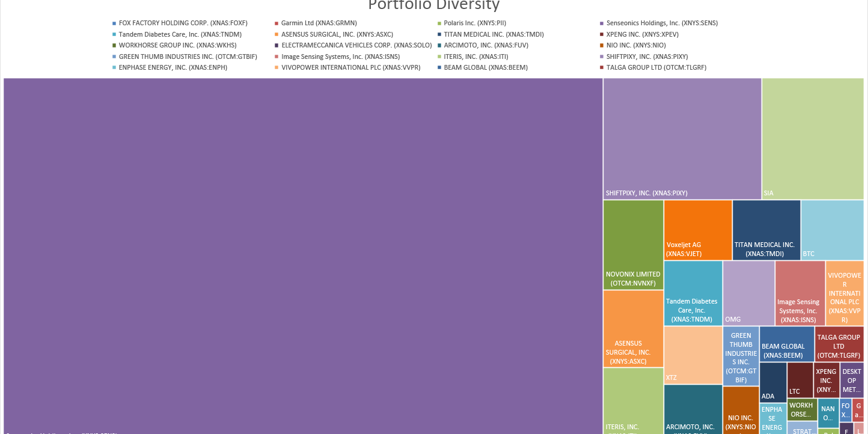The image size is (868, 434).
Task: Click the navy ADA tile
Action: (x=772, y=382)
